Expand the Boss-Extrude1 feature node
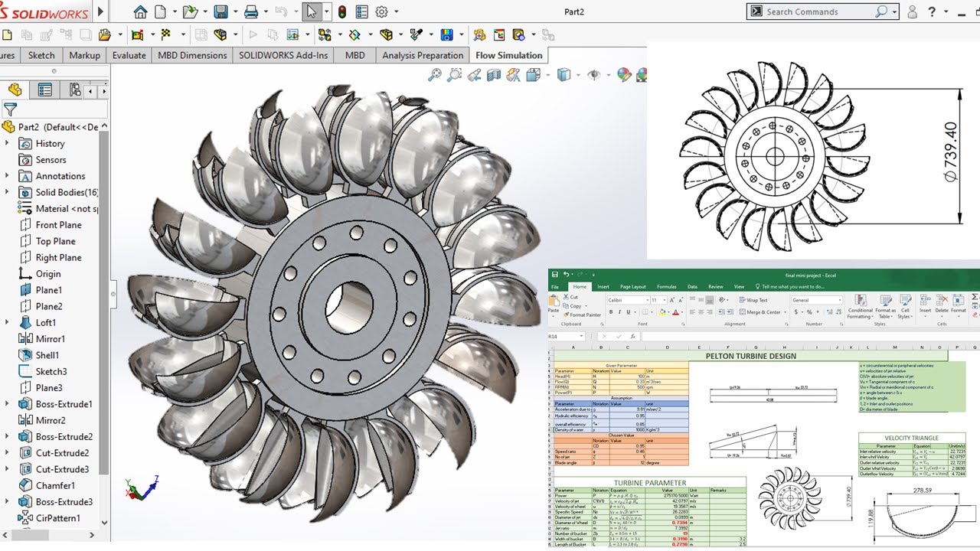The height and width of the screenshot is (551, 980). [7, 403]
